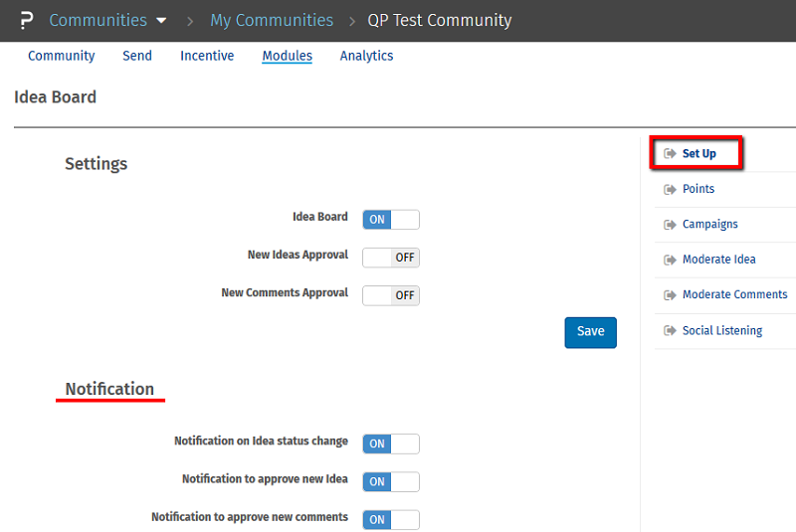Disable Notification on Idea status change
The height and width of the screenshot is (532, 796).
(391, 443)
